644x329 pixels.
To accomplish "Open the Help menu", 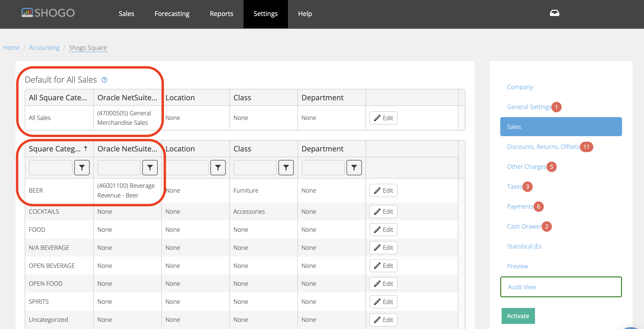I will tap(305, 14).
